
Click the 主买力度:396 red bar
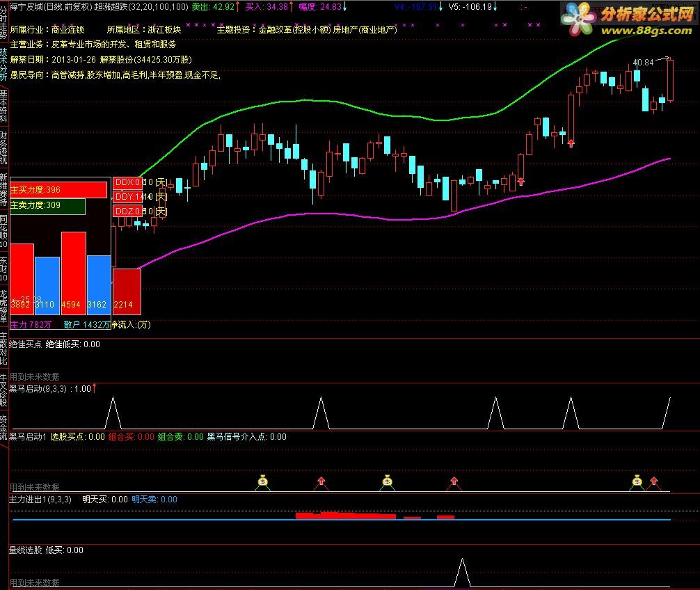click(x=58, y=190)
